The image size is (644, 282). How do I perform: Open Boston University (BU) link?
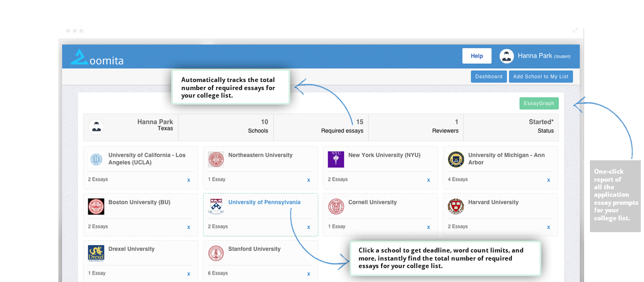pos(139,203)
